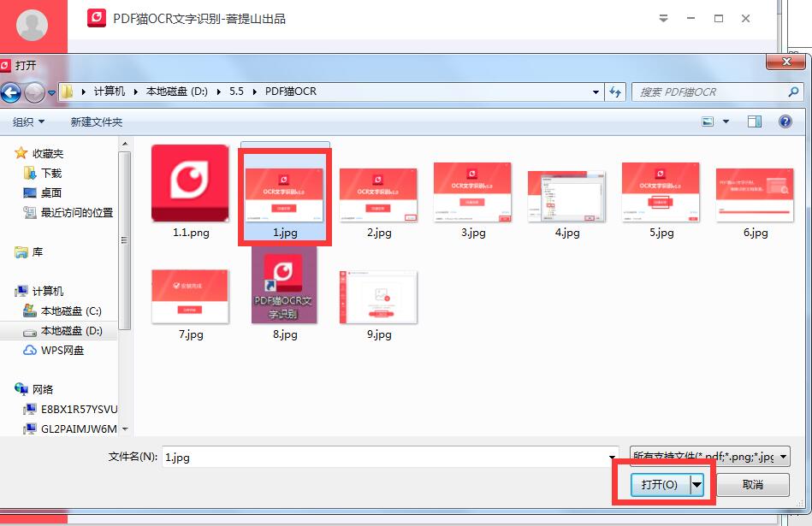This screenshot has width=812, height=526.
Task: Open the help question mark icon
Action: (x=785, y=122)
